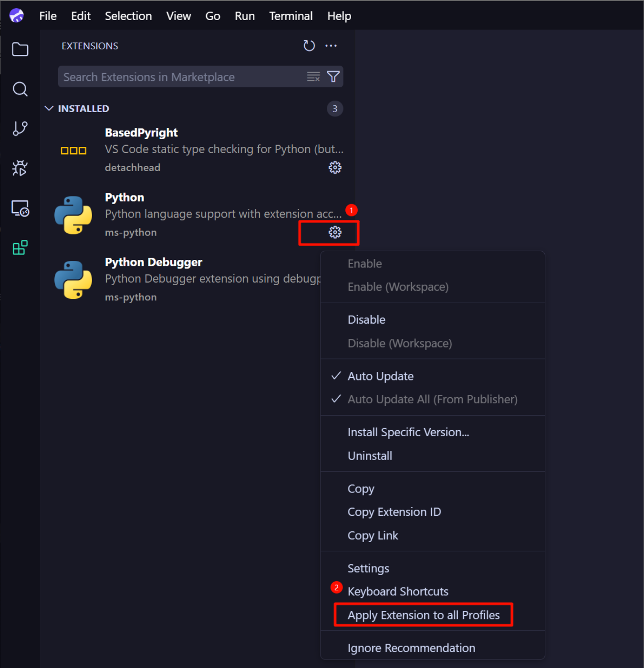Open the Explorer view icon
The width and height of the screenshot is (644, 668).
(20, 49)
